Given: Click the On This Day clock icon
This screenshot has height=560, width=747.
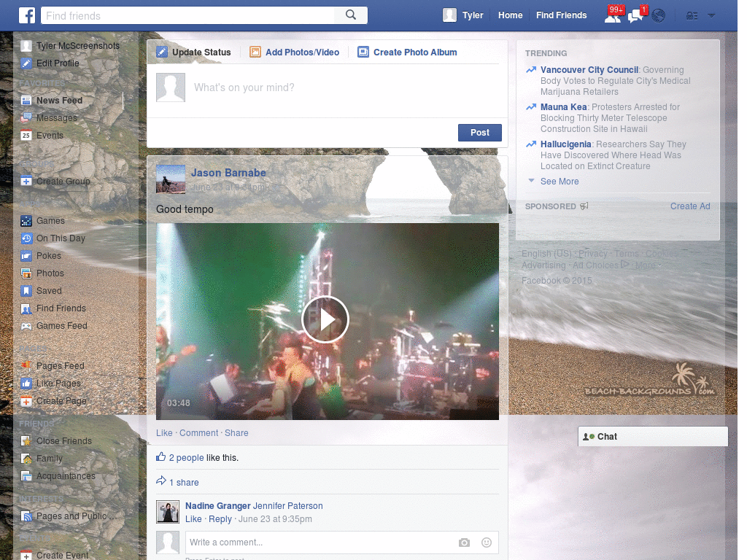Looking at the screenshot, I should (26, 238).
